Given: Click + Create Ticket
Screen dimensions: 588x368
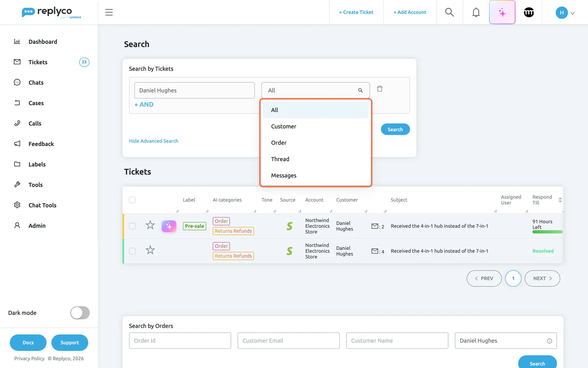Looking at the screenshot, I should (356, 12).
